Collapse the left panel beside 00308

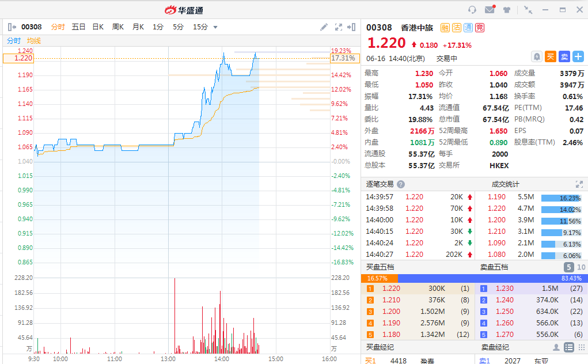click(12, 27)
